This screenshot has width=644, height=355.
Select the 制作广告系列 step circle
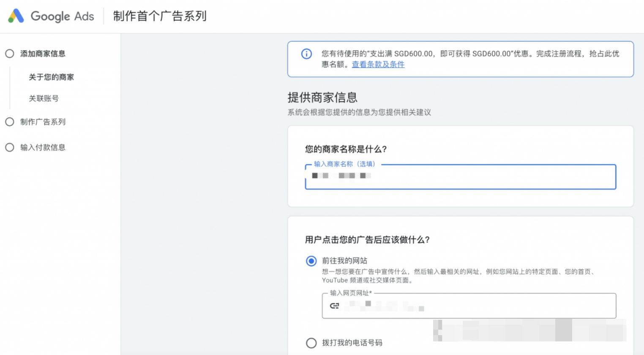coord(10,122)
